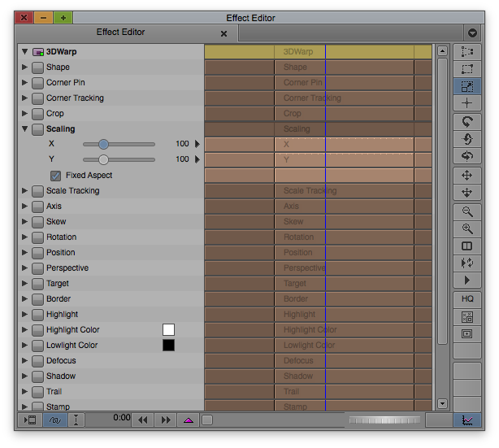The width and height of the screenshot is (499, 448).
Task: Click the 3DWarp effect icon
Action: click(38, 52)
